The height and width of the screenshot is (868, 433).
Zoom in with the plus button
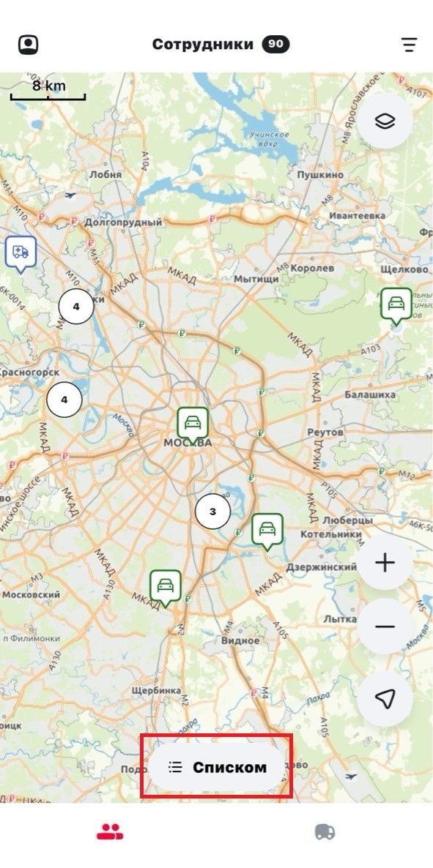coord(385,563)
